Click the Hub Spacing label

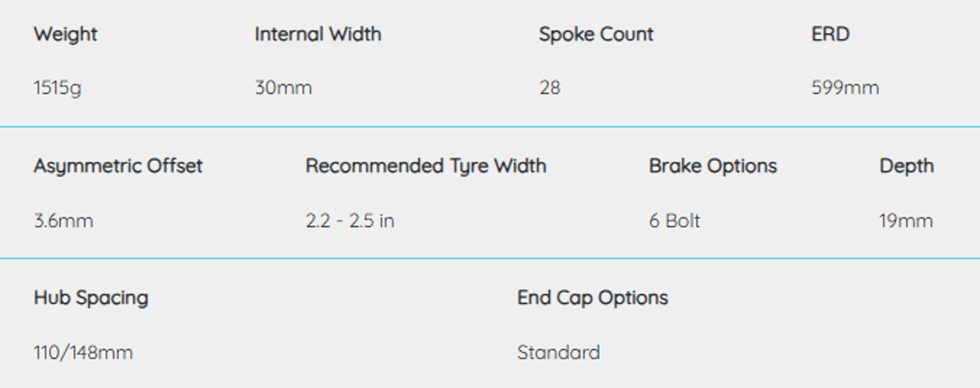pos(91,298)
